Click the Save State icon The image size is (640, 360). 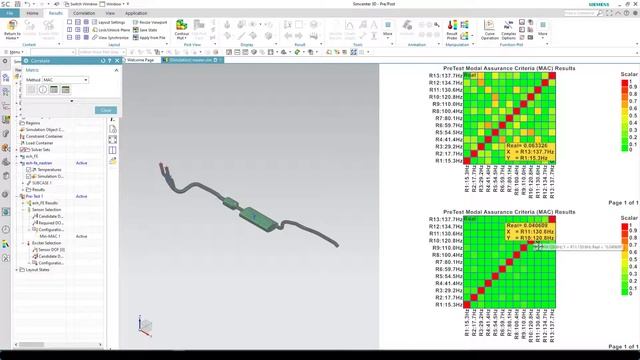coord(136,30)
